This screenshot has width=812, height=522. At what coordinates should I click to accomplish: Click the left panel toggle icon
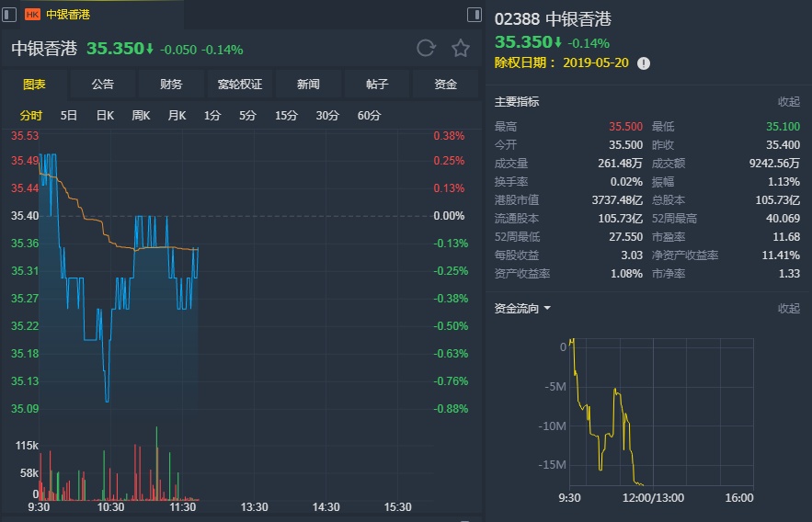click(x=9, y=14)
